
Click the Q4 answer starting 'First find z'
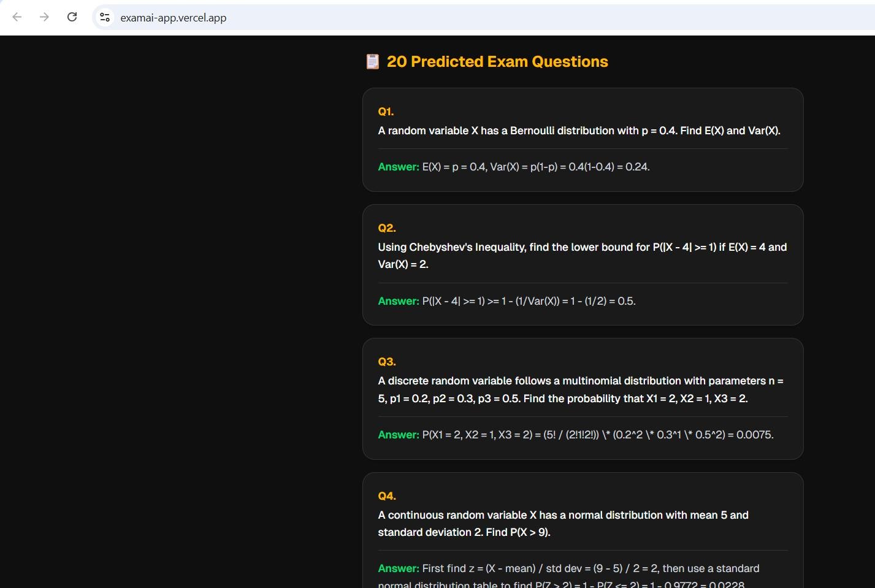click(568, 576)
